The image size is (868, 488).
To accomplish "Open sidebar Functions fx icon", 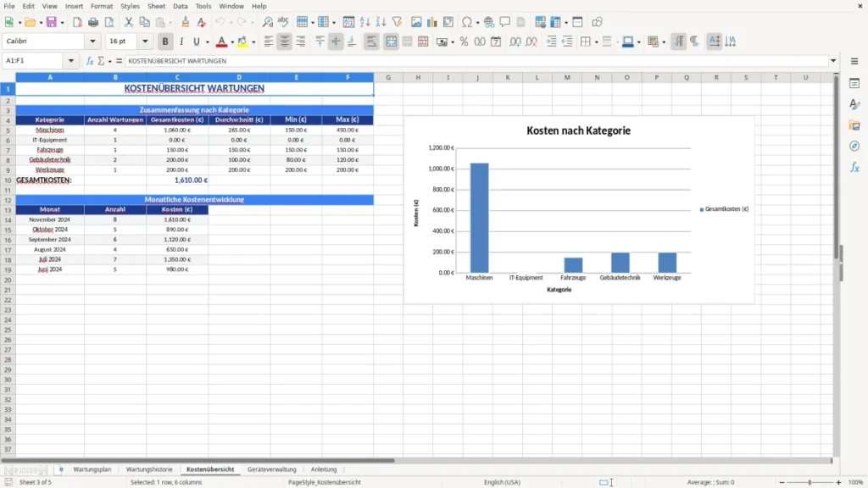I will pyautogui.click(x=854, y=167).
